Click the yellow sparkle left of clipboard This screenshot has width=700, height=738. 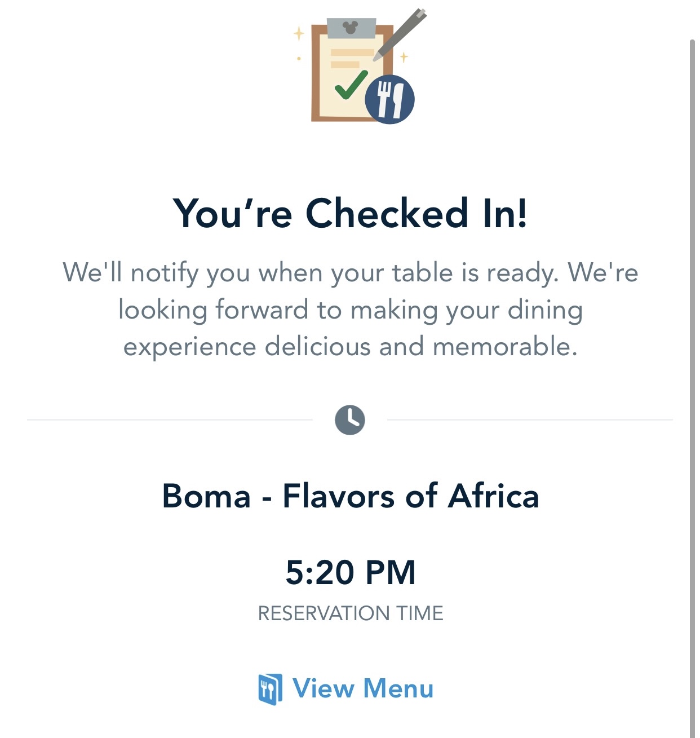coord(299,34)
